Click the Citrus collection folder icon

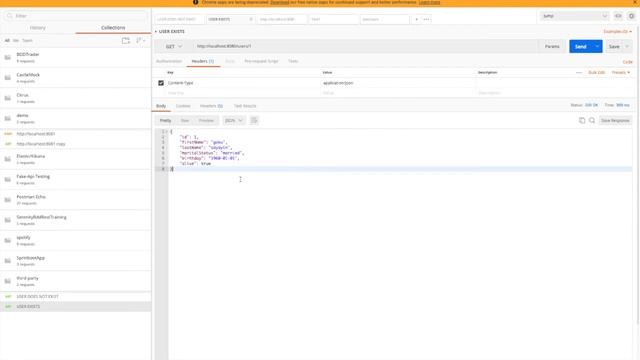pos(8,98)
